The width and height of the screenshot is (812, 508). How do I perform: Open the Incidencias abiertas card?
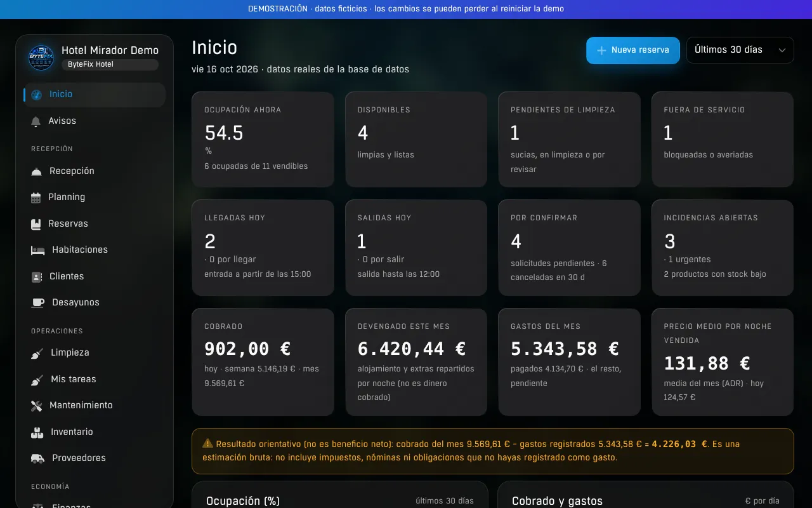tap(723, 248)
